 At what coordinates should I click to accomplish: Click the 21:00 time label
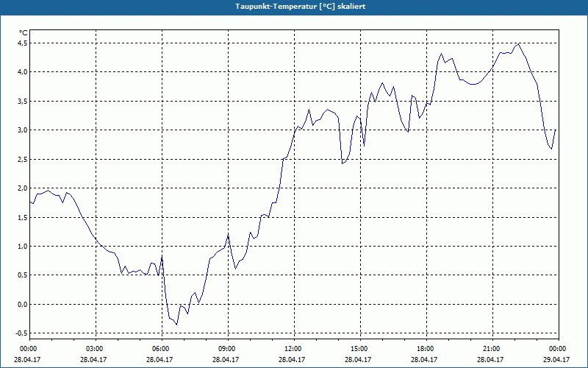[491, 349]
